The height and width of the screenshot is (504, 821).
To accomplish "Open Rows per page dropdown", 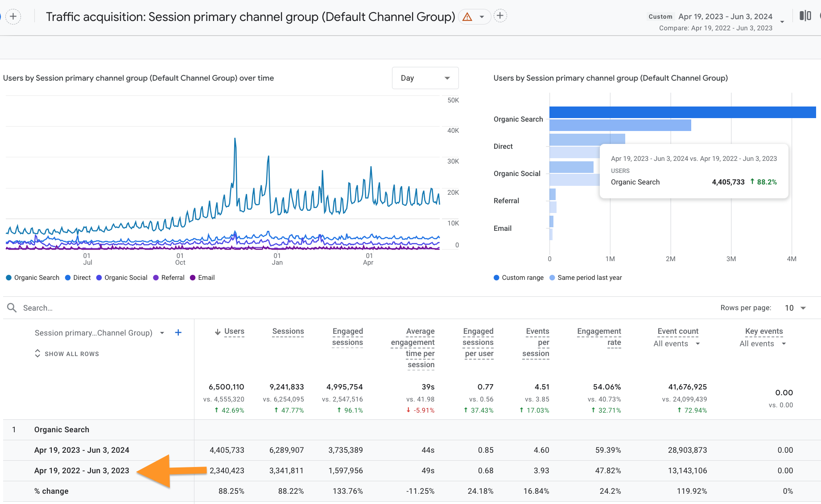I will (x=796, y=308).
